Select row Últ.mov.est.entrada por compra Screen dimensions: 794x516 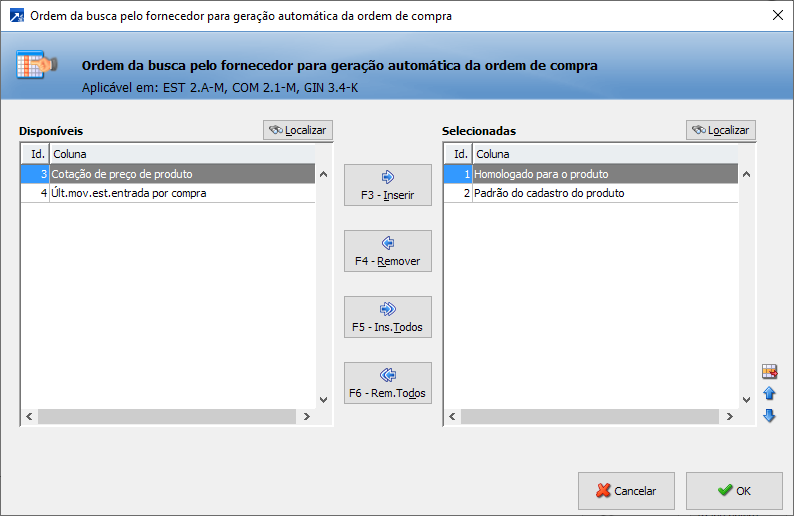(x=168, y=193)
